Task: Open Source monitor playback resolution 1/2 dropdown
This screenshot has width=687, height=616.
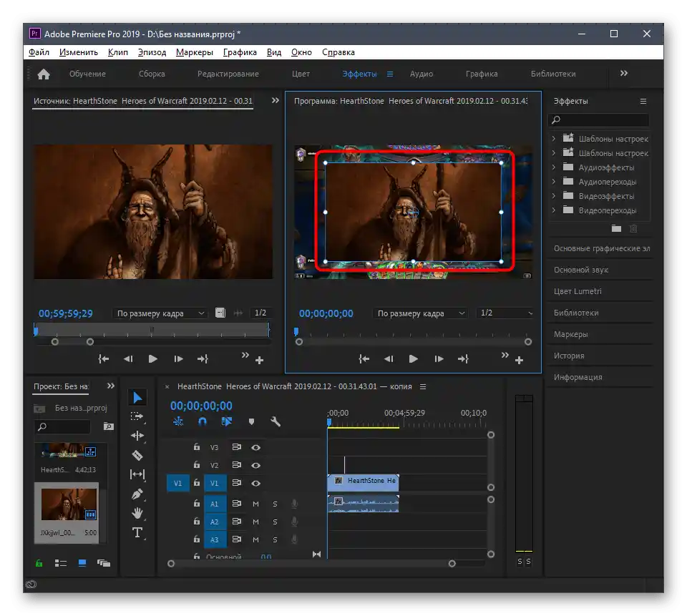Action: coord(260,313)
